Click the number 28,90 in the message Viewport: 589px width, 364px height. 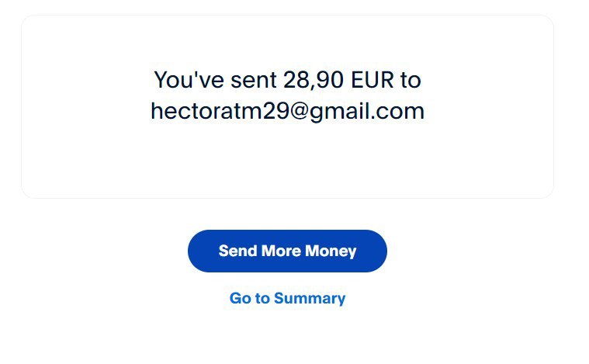coord(314,81)
